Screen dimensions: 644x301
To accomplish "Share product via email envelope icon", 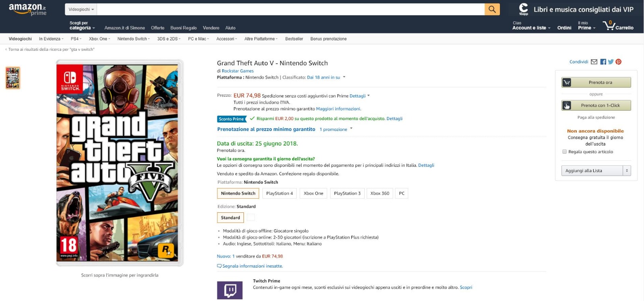I will click(x=594, y=62).
